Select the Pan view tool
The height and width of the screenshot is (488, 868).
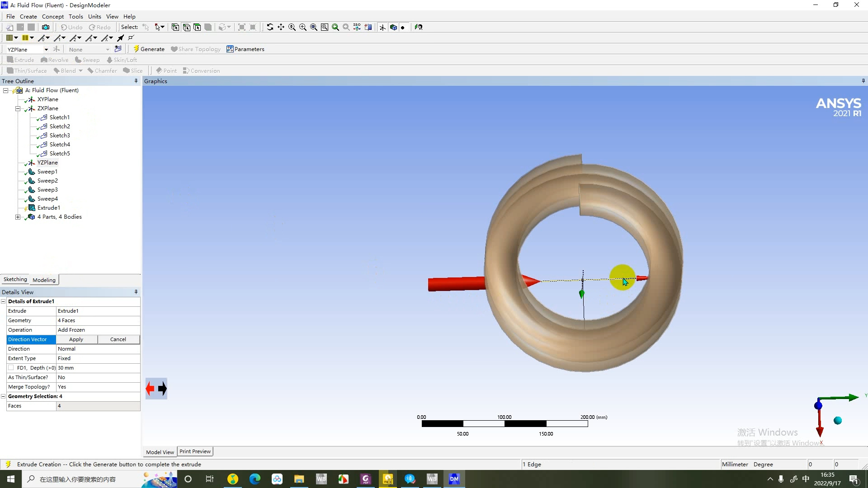coord(281,27)
